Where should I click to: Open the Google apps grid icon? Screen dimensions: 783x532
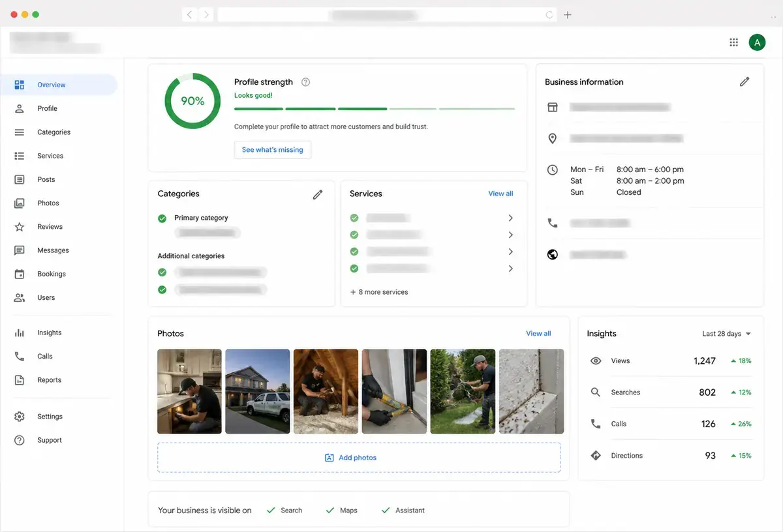tap(733, 42)
